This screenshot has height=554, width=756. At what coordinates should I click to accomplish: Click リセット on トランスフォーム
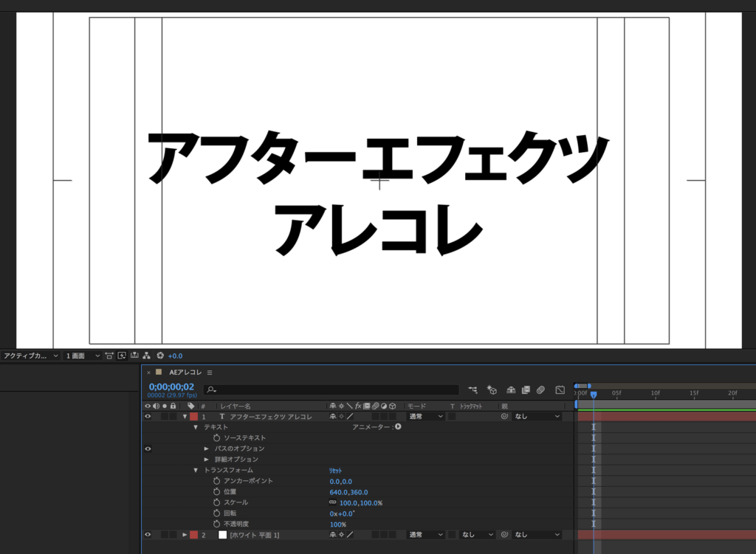(336, 470)
